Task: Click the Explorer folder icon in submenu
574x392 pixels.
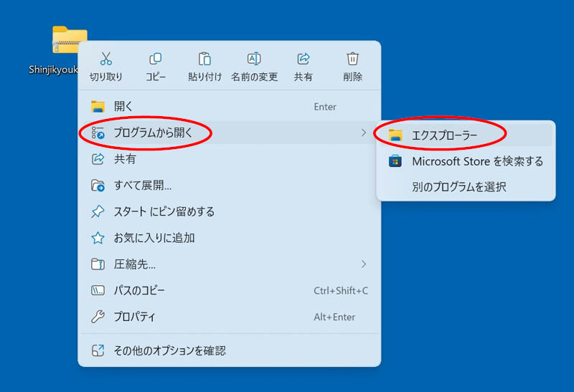Action: [x=395, y=135]
